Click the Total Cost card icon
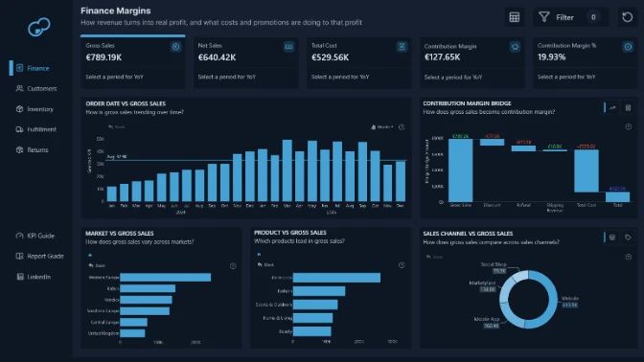The width and height of the screenshot is (644, 362). (x=402, y=47)
